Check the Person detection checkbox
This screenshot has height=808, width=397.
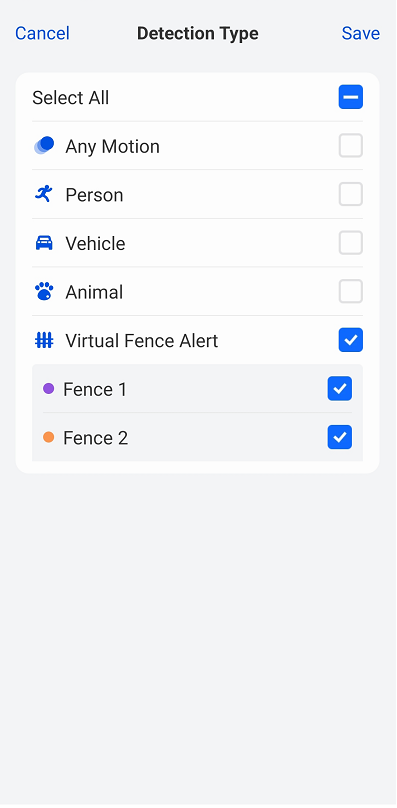tap(351, 194)
